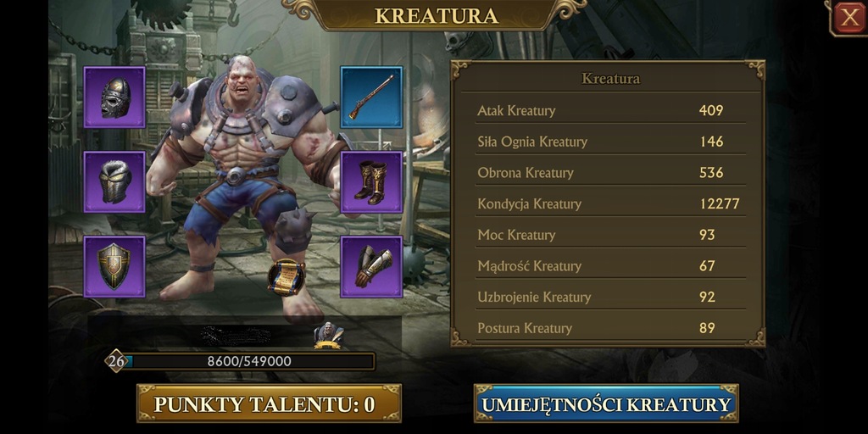Image resolution: width=868 pixels, height=434 pixels.
Task: Open the musket rifle weapon slot
Action: tap(371, 97)
